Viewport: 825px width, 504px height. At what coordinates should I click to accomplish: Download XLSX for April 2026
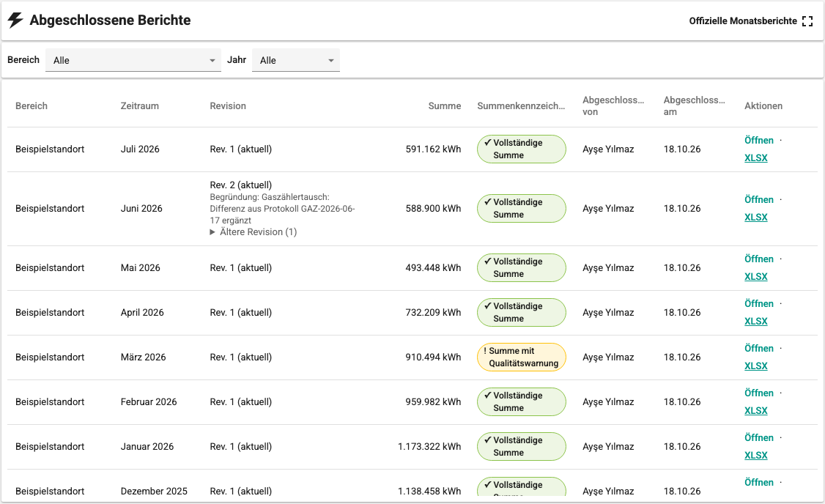[x=755, y=322]
